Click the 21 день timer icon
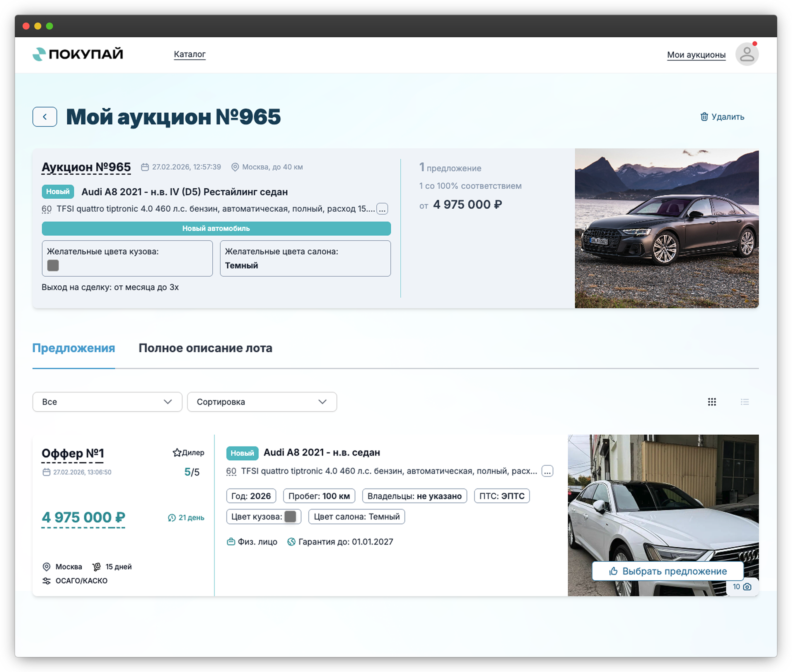Viewport: 792px width, 672px height. pyautogui.click(x=172, y=518)
